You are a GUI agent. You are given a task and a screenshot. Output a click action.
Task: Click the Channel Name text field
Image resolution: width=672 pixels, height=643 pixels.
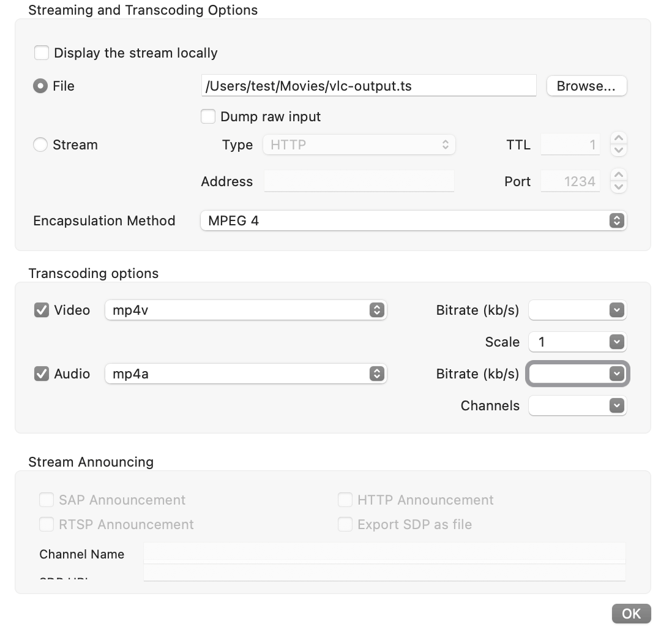point(384,554)
